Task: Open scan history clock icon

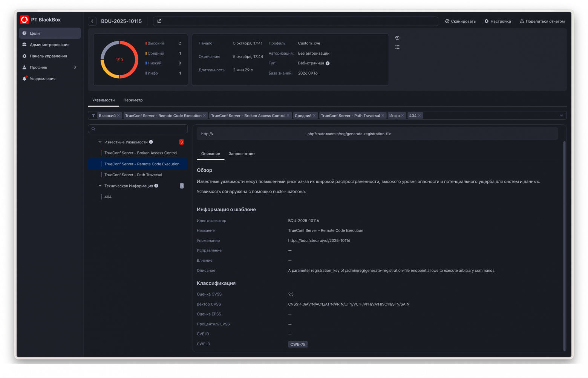Action: point(397,38)
